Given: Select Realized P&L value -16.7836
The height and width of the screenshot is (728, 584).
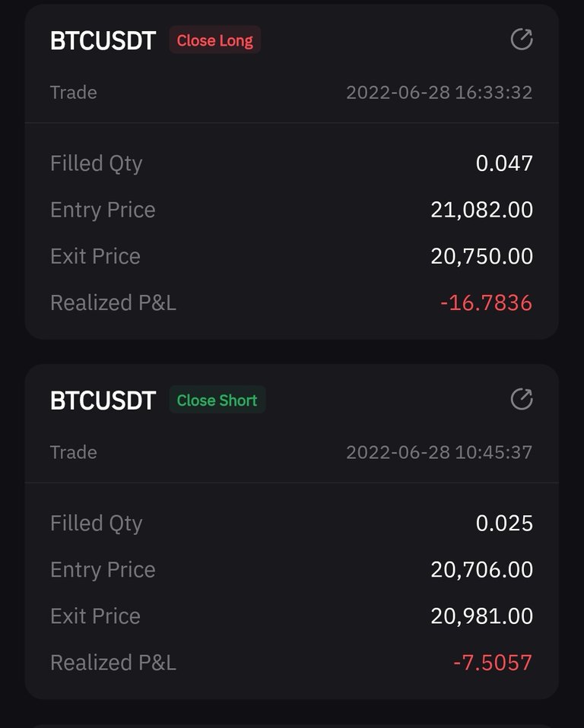Looking at the screenshot, I should coord(486,302).
